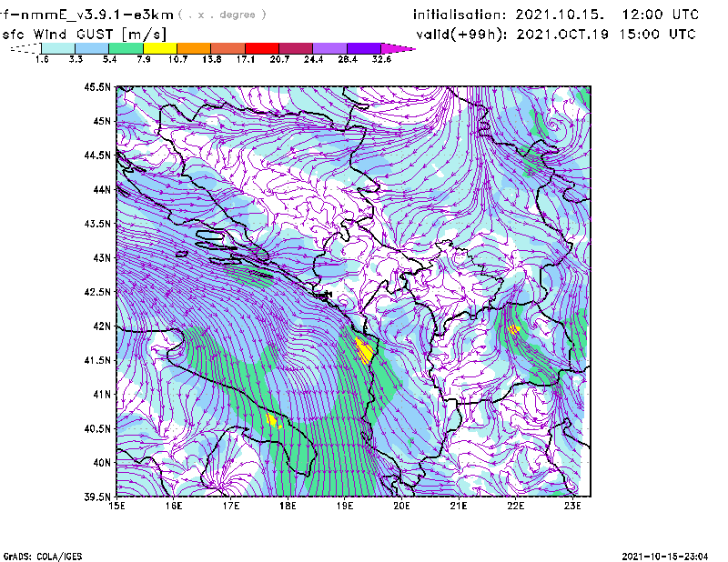Click the crimson legend swatch
This screenshot has width=728, height=562.
click(x=296, y=48)
